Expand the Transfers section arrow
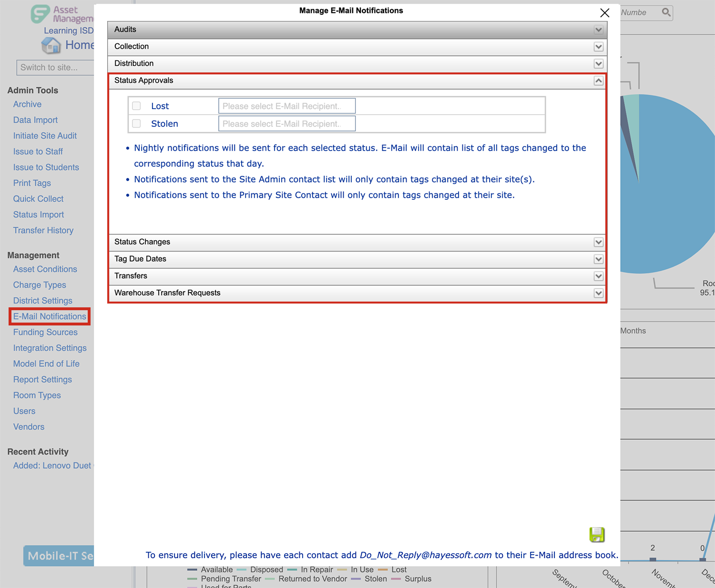Image resolution: width=715 pixels, height=588 pixels. click(x=599, y=276)
